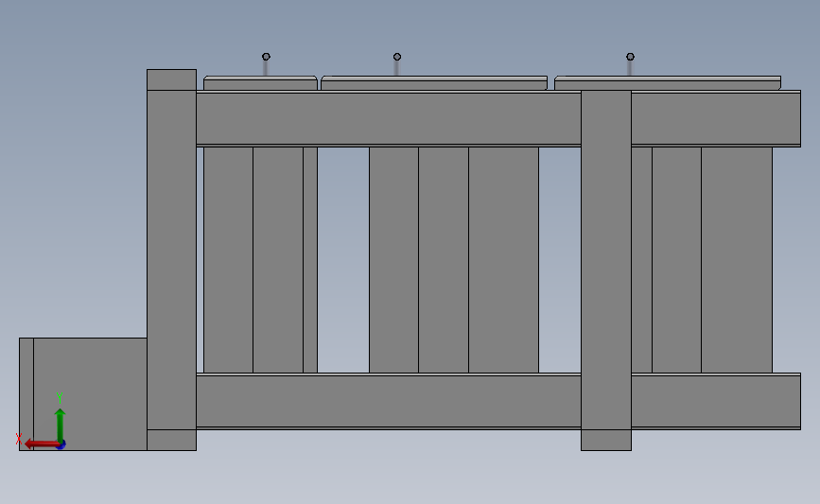Select the left post's foot below the lower beam
The image size is (820, 504).
171,441
